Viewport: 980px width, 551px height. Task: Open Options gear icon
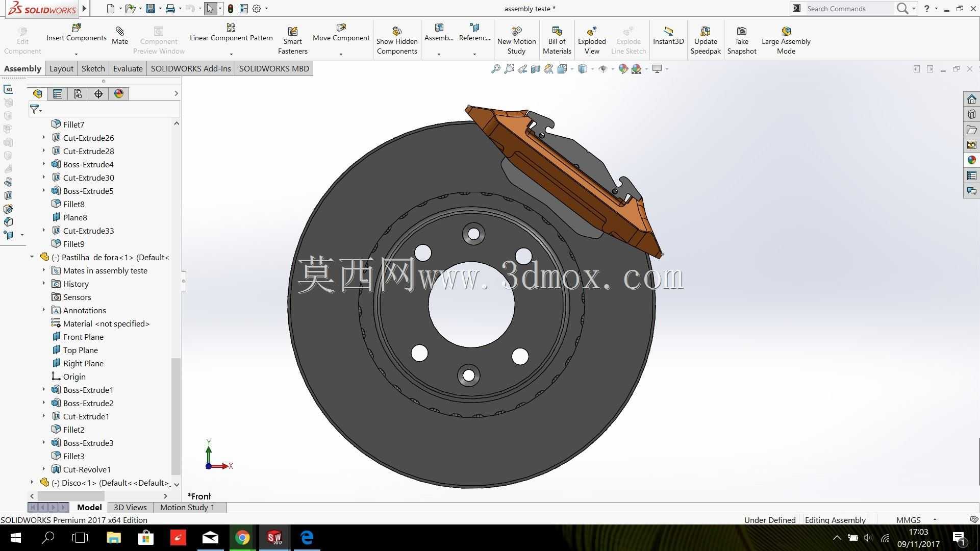[257, 9]
